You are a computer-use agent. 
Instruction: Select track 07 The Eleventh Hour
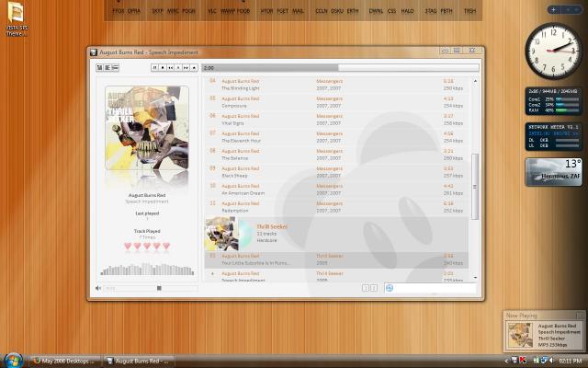coord(336,137)
